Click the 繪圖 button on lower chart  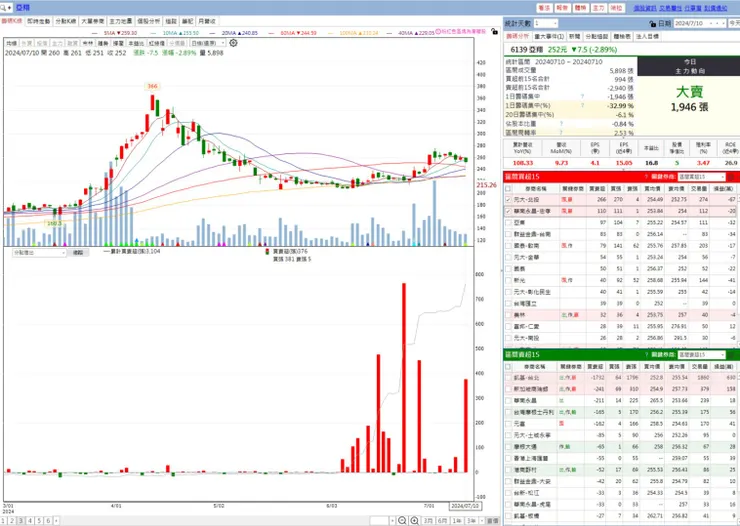(78, 253)
